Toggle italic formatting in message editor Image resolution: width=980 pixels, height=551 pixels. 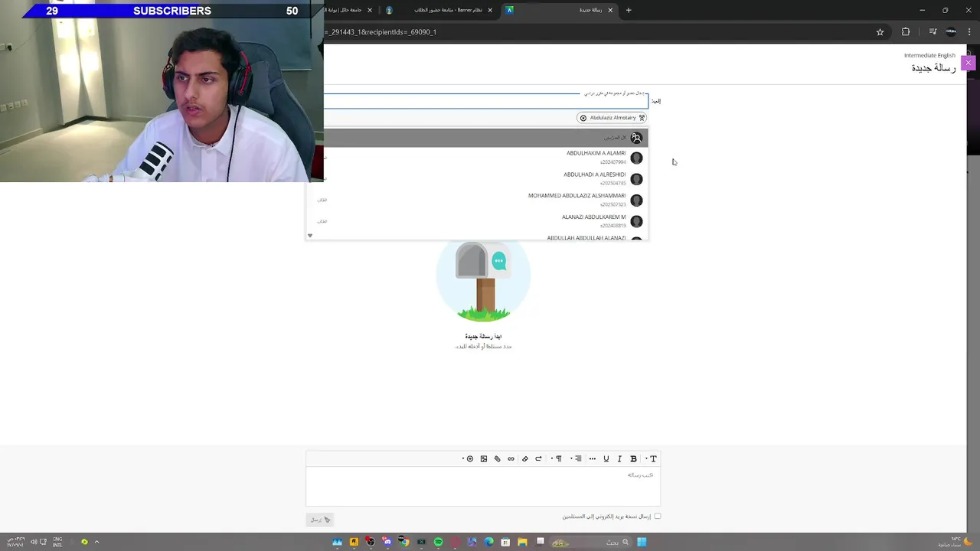tap(619, 459)
